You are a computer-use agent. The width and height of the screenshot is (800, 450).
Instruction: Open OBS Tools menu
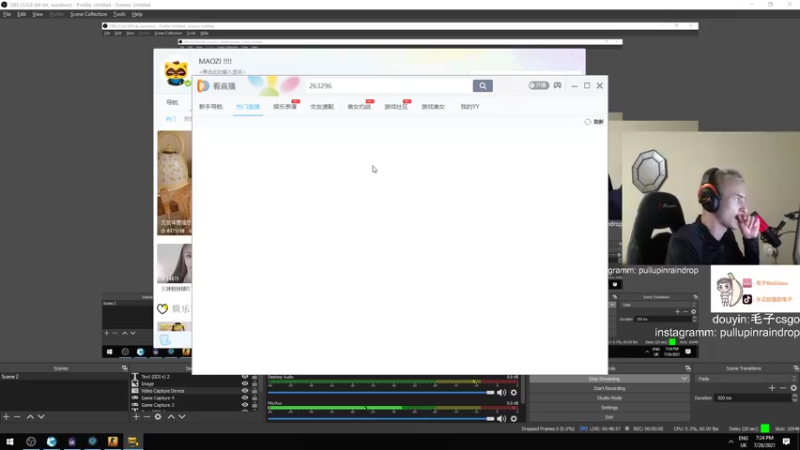[119, 14]
